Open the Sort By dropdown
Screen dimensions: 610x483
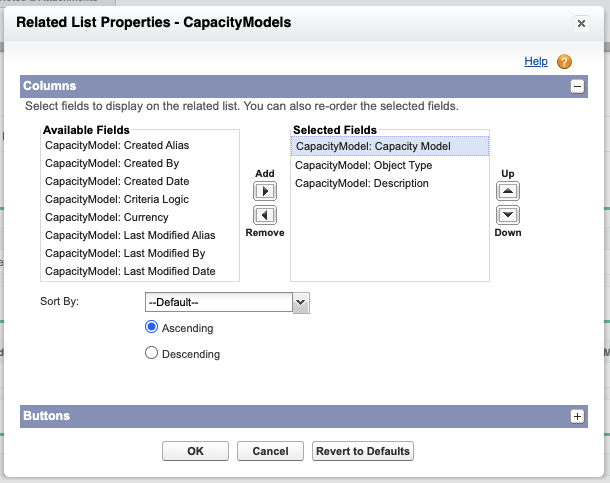(227, 303)
